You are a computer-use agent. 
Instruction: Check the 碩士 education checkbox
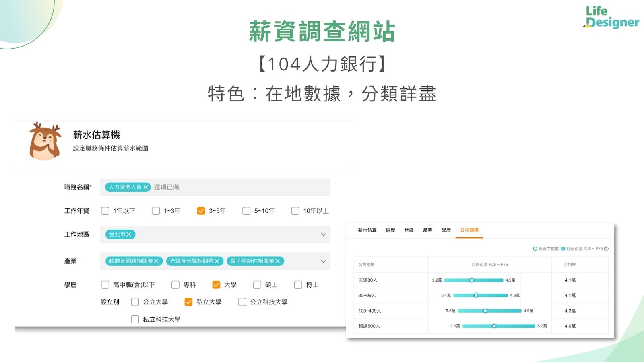257,285
